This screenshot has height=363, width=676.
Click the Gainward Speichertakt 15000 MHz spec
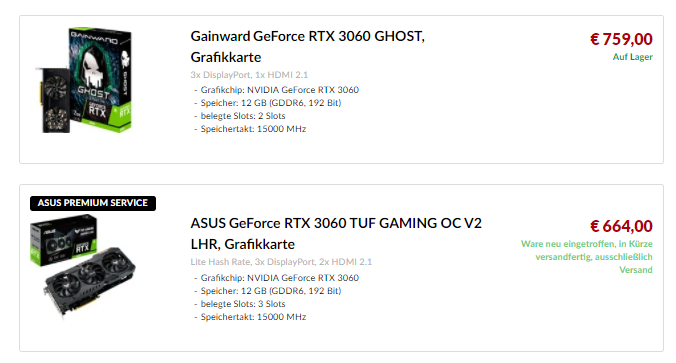pyautogui.click(x=250, y=129)
